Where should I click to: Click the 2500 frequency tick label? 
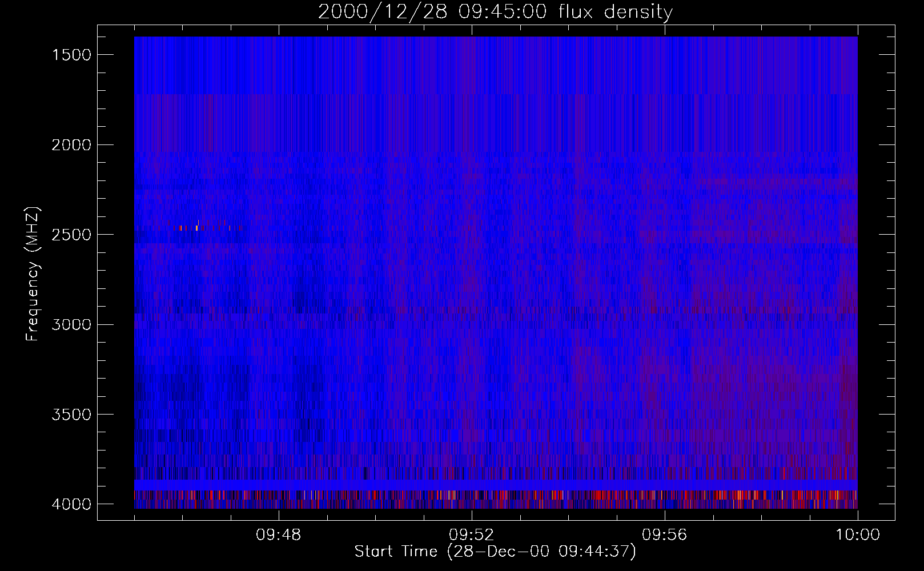click(x=71, y=235)
